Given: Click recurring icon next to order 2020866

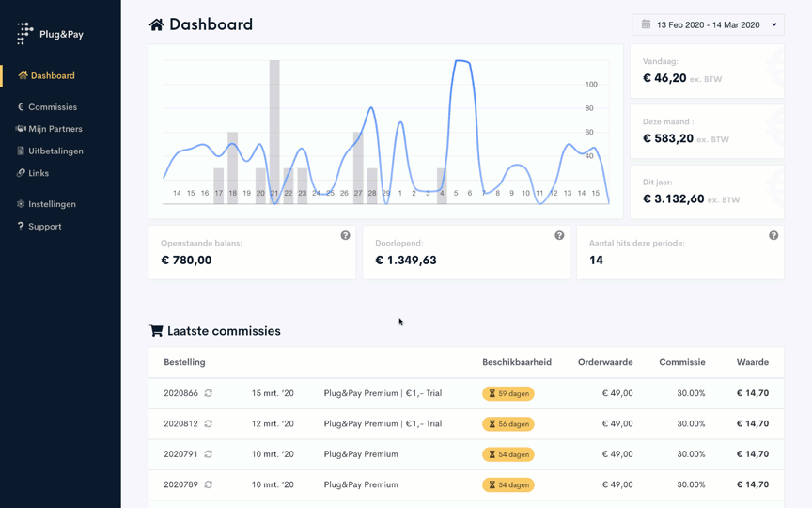Looking at the screenshot, I should [209, 394].
